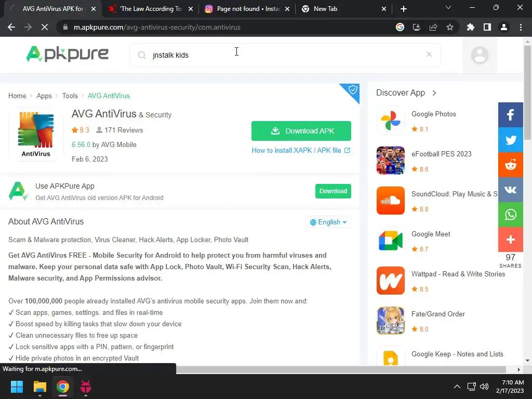Screen dimensions: 532x399
Task: Open the volume control in system tray
Action: 484,387
